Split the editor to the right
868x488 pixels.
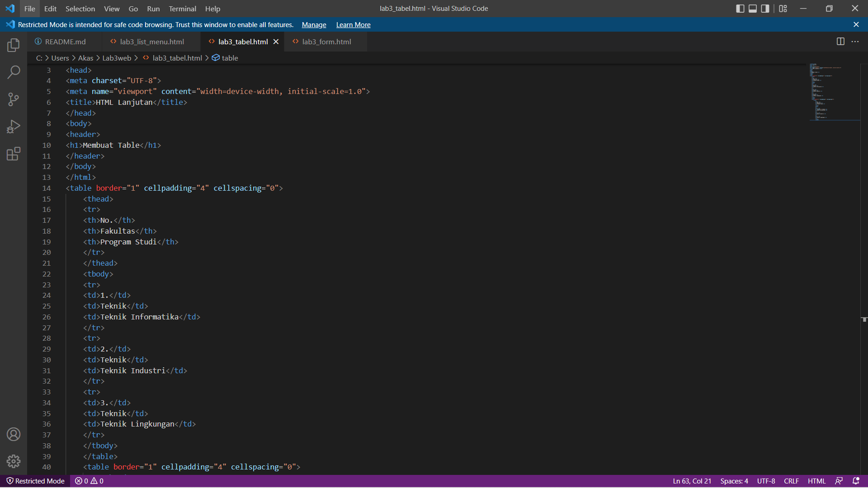(x=840, y=42)
